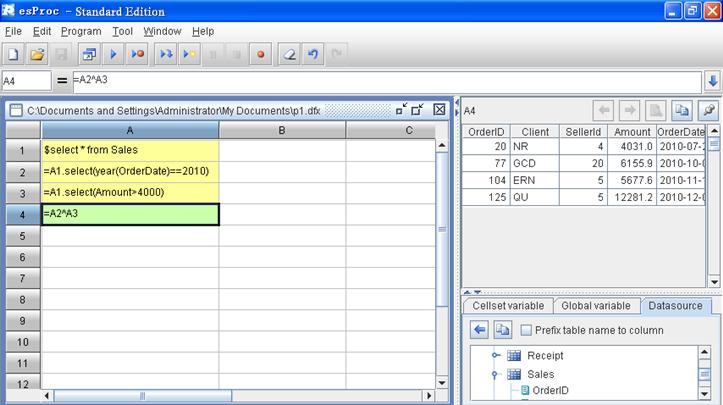The height and width of the screenshot is (405, 723).
Task: Select column B header in grid
Action: (x=282, y=131)
